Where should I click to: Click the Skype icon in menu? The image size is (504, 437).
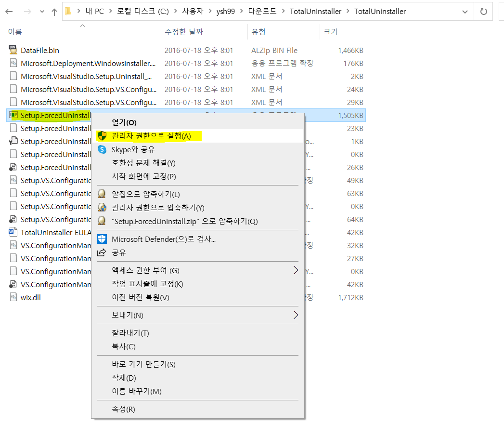click(x=102, y=149)
